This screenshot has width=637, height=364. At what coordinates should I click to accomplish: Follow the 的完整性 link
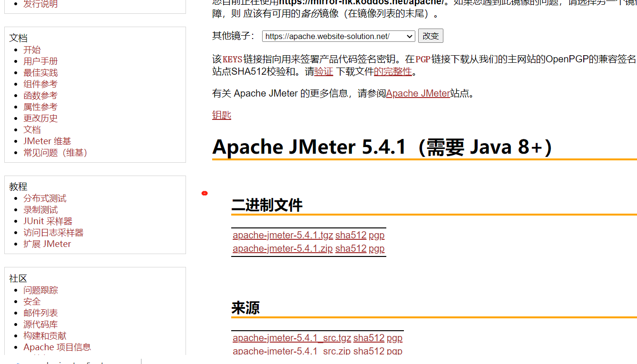tap(392, 71)
